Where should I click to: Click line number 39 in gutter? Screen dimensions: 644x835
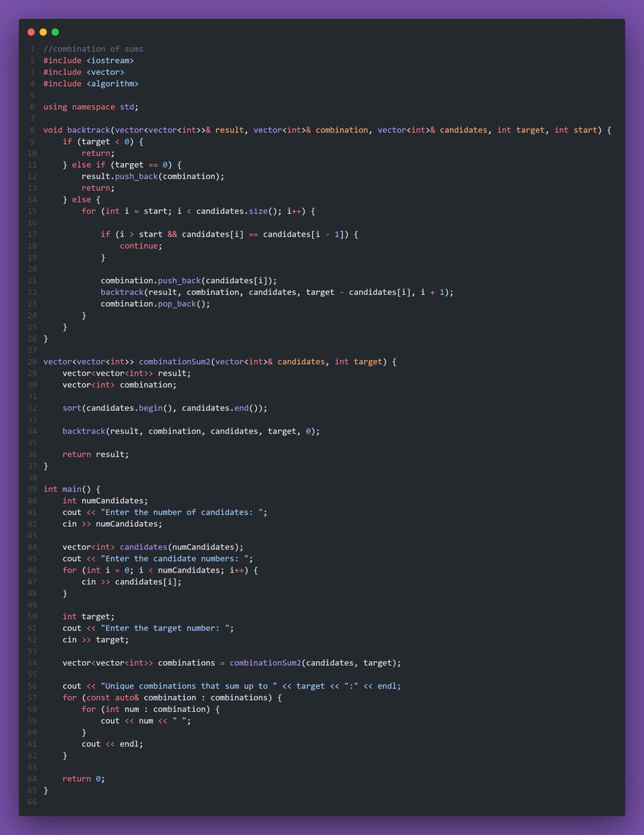pyautogui.click(x=31, y=489)
